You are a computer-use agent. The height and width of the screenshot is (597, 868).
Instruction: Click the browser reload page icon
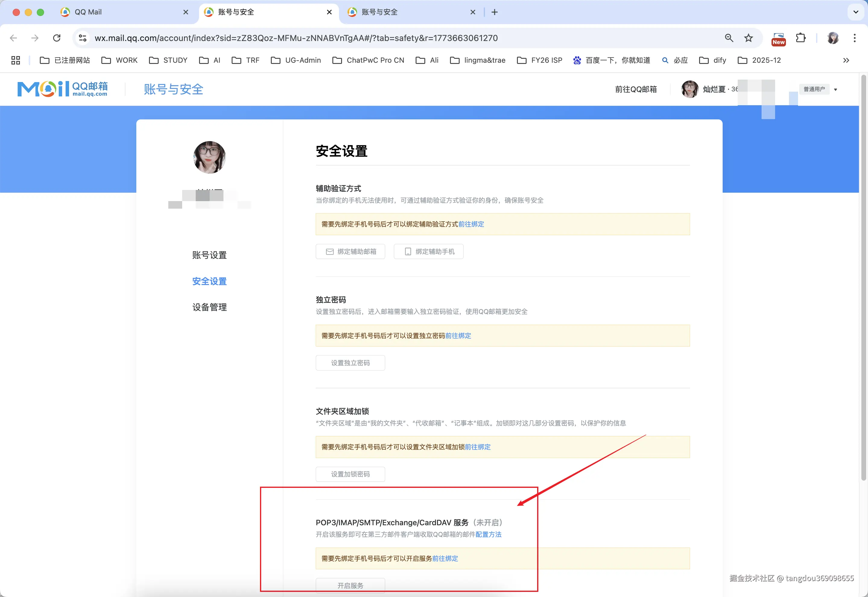coord(57,38)
